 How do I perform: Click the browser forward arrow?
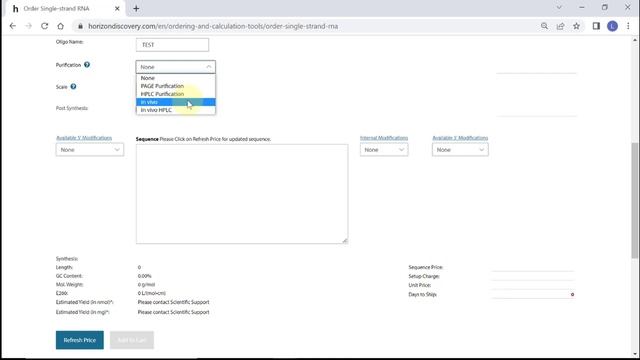[x=29, y=26]
